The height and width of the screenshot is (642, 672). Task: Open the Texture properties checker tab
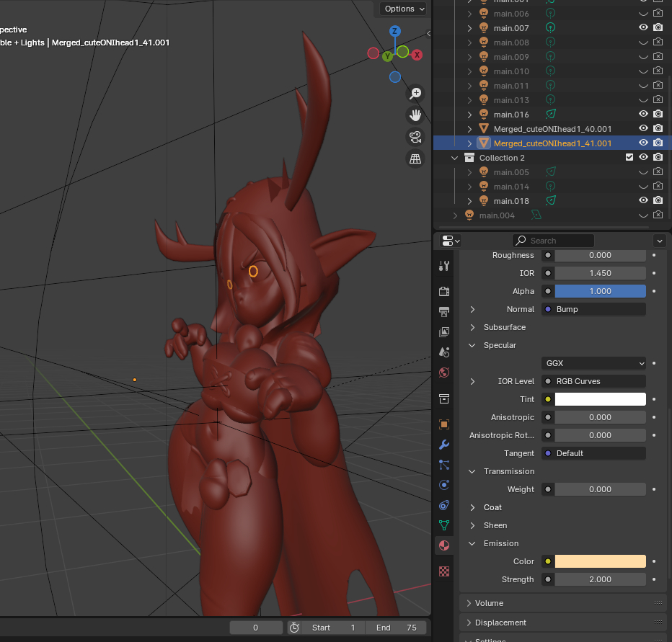point(444,571)
